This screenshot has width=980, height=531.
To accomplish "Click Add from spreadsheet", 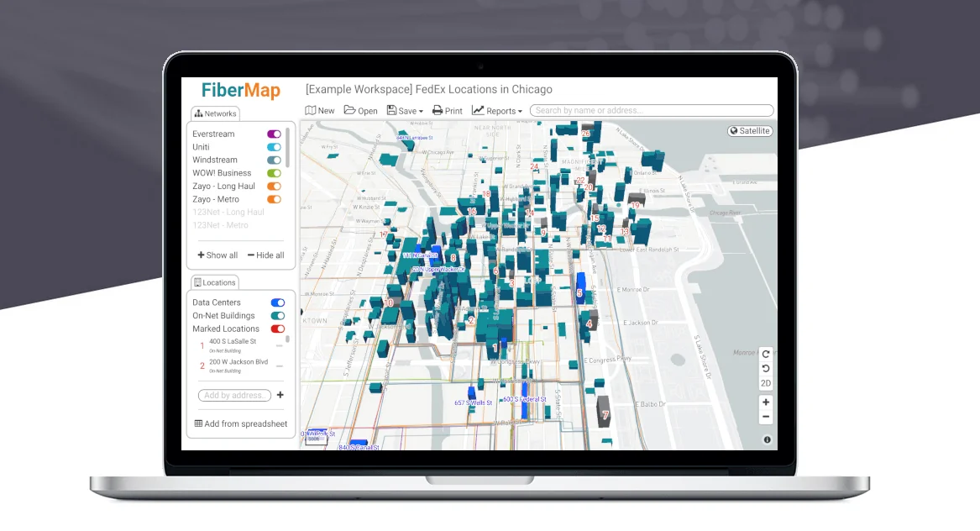I will tap(241, 423).
